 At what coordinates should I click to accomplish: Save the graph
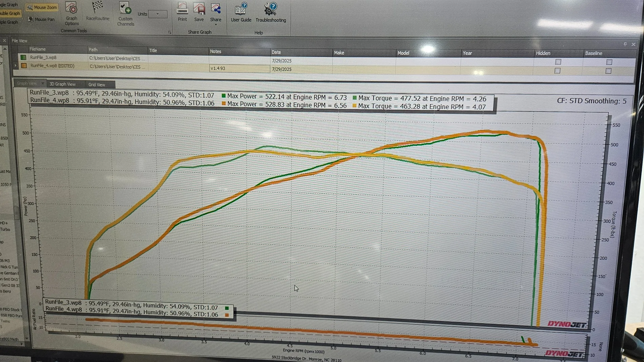(199, 12)
